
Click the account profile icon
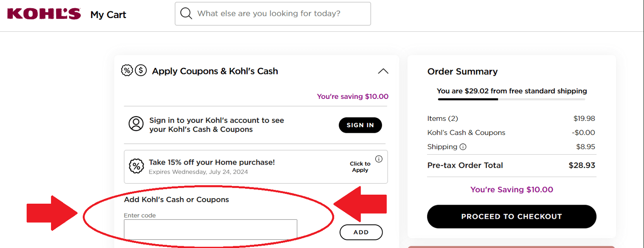(x=136, y=124)
